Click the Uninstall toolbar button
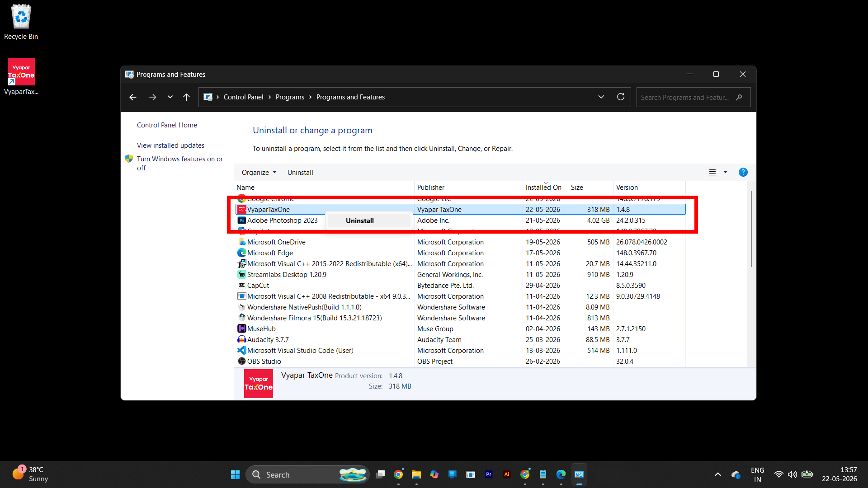Screen dimensions: 868x488 click(x=300, y=173)
